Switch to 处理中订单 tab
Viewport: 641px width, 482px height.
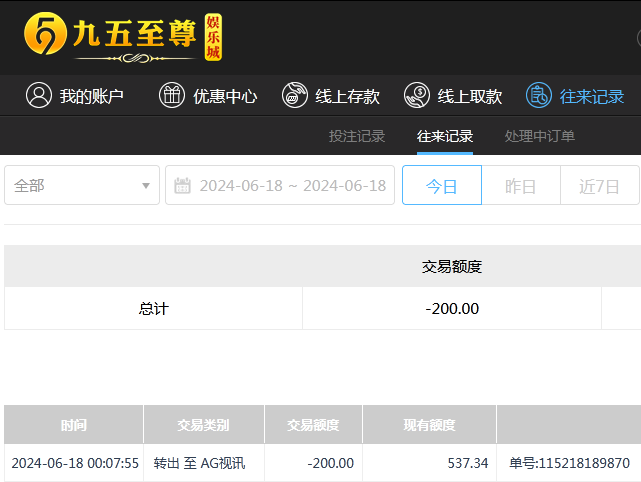point(540,136)
